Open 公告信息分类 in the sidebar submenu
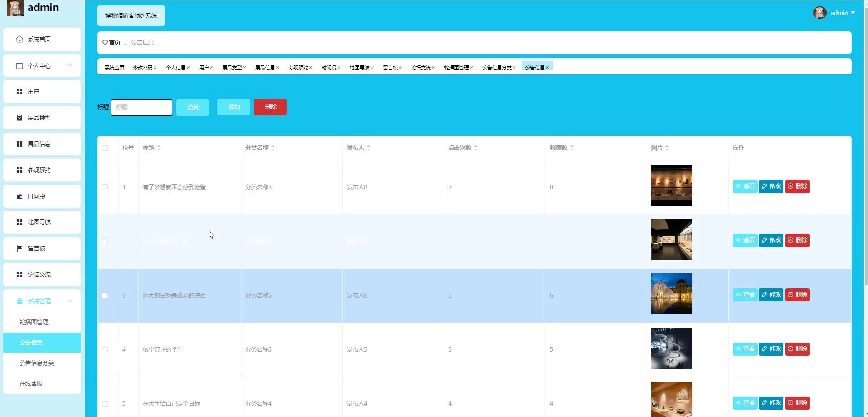 pyautogui.click(x=37, y=363)
